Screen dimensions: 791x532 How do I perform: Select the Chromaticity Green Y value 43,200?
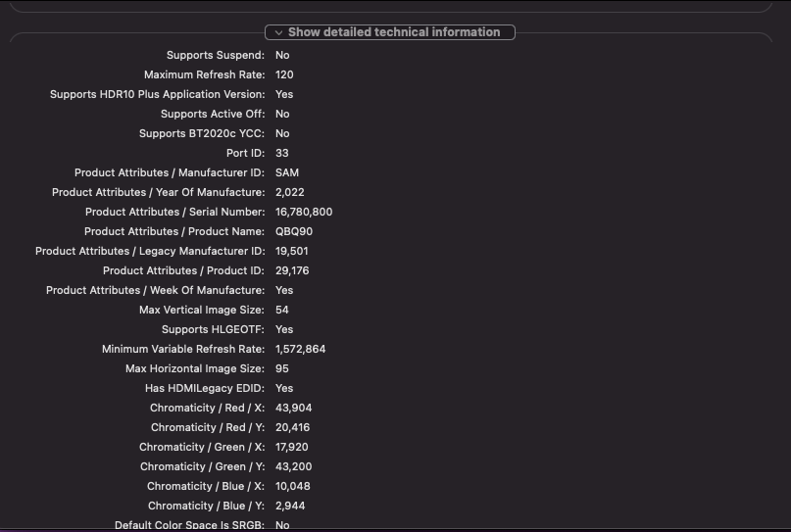293,466
